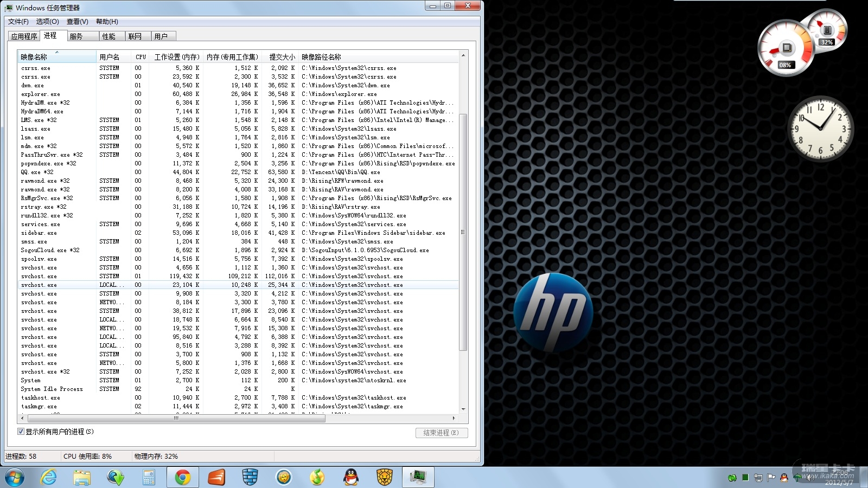Click the 结束进程 button

point(442,433)
